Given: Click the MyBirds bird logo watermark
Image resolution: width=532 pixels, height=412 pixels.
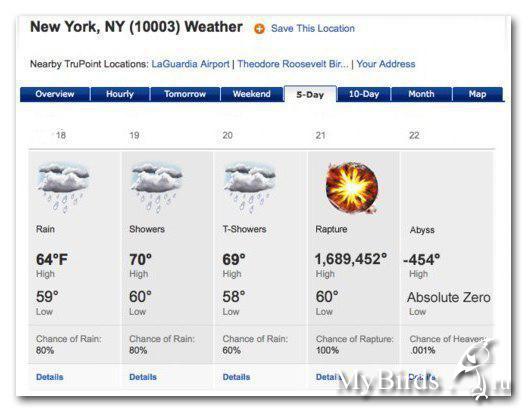Looking at the screenshot, I should [480, 370].
